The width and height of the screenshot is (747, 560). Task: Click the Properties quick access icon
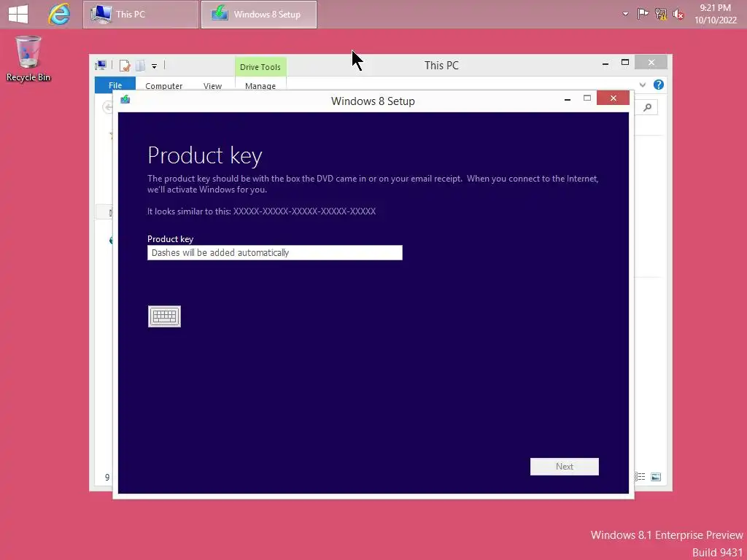tap(125, 66)
